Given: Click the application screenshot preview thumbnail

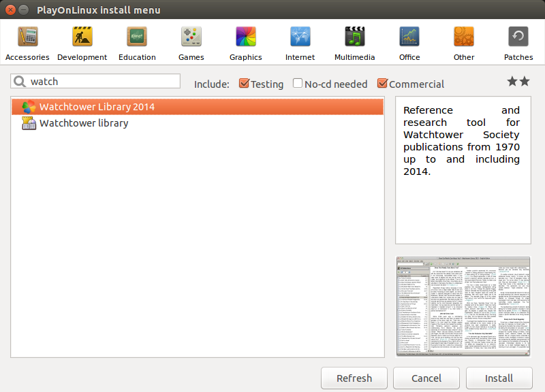Looking at the screenshot, I should [x=463, y=306].
